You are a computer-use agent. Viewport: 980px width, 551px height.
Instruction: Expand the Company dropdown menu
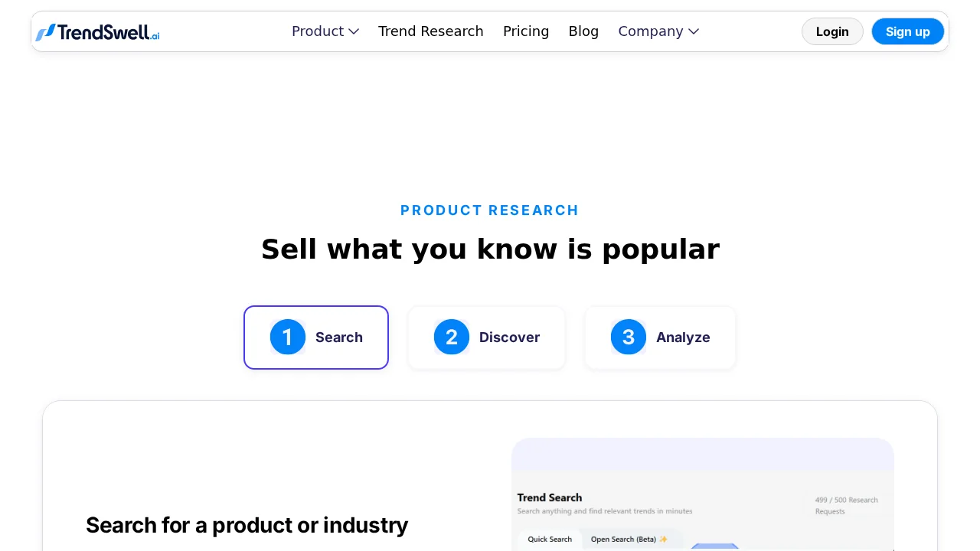coord(658,31)
